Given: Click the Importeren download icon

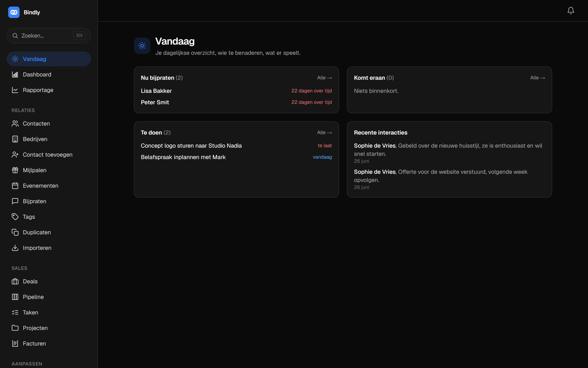Looking at the screenshot, I should (15, 248).
